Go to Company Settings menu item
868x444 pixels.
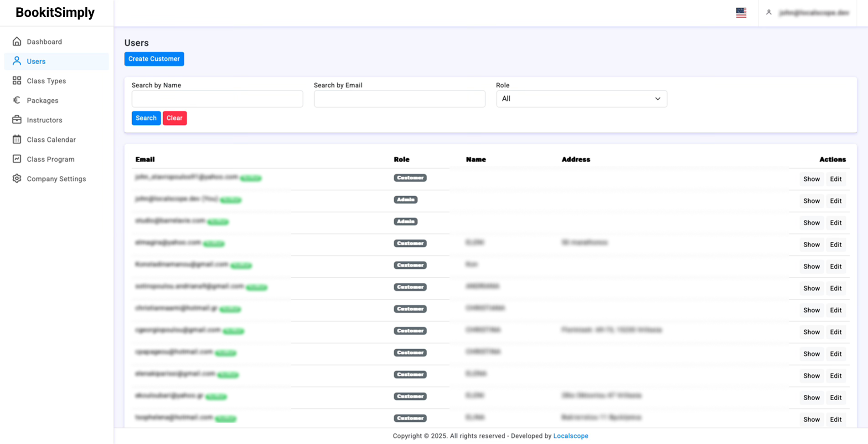tap(56, 179)
